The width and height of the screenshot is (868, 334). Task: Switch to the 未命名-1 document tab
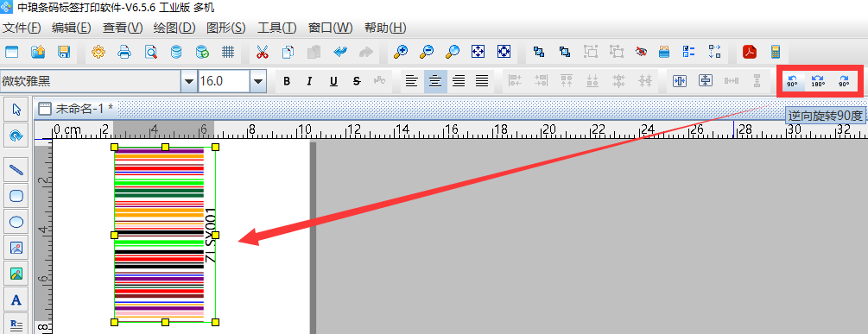(76, 109)
